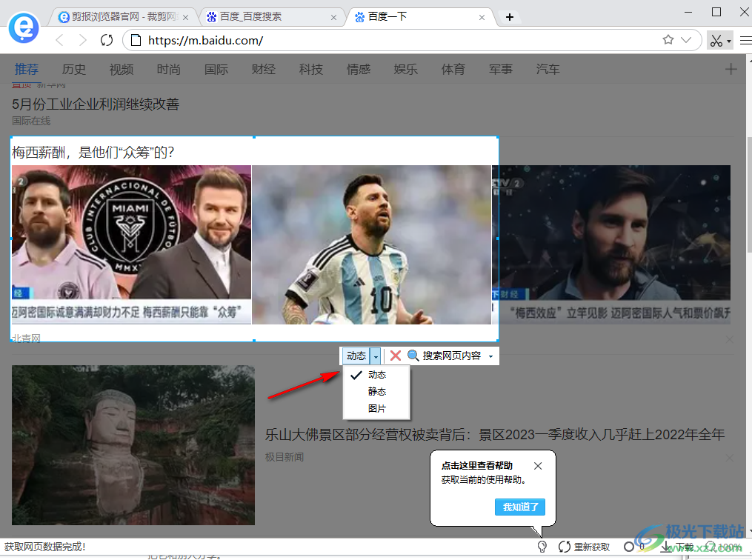Click 重新获取 in the status bar
Viewport: 752px width, 560px height.
pos(585,547)
